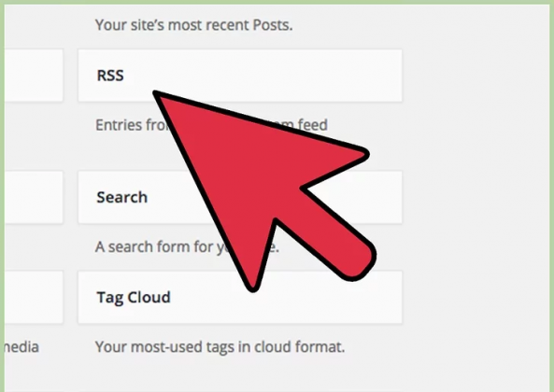The width and height of the screenshot is (554, 392).
Task: Click the cut-off widget box beside RSS
Action: [34, 76]
